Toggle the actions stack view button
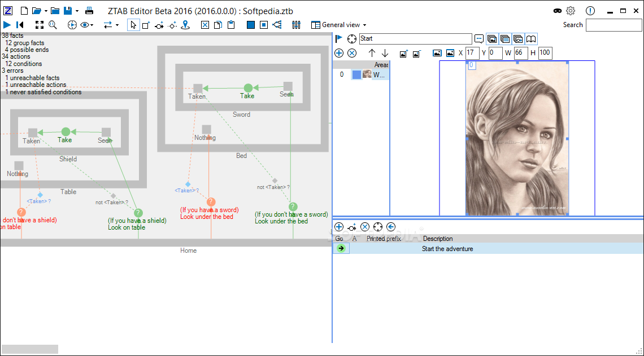This screenshot has height=356, width=644. [x=519, y=39]
